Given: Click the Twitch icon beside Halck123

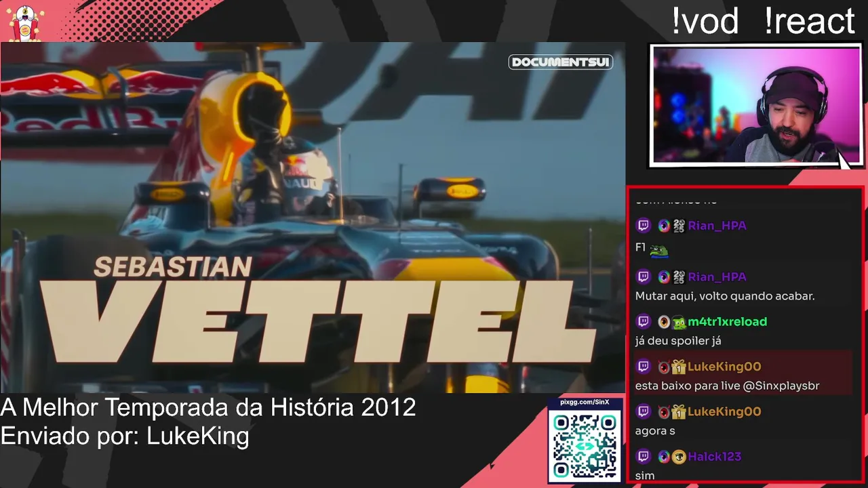Looking at the screenshot, I should [644, 457].
